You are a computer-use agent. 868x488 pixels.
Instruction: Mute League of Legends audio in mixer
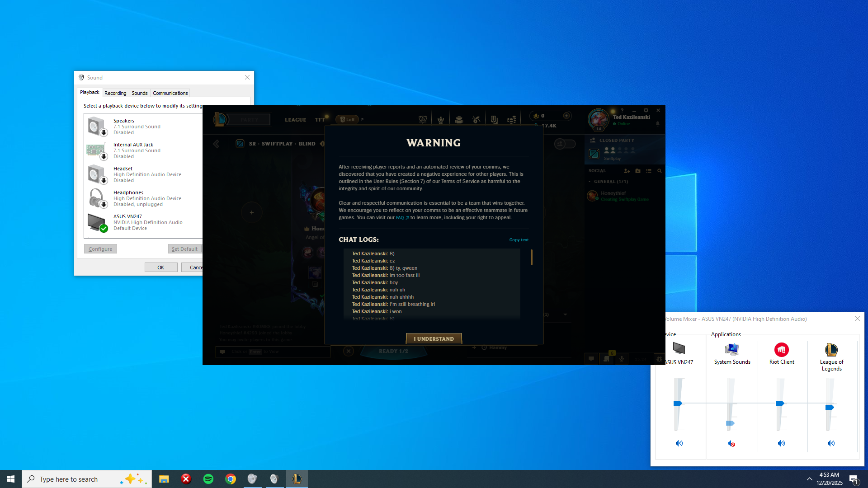pyautogui.click(x=831, y=444)
